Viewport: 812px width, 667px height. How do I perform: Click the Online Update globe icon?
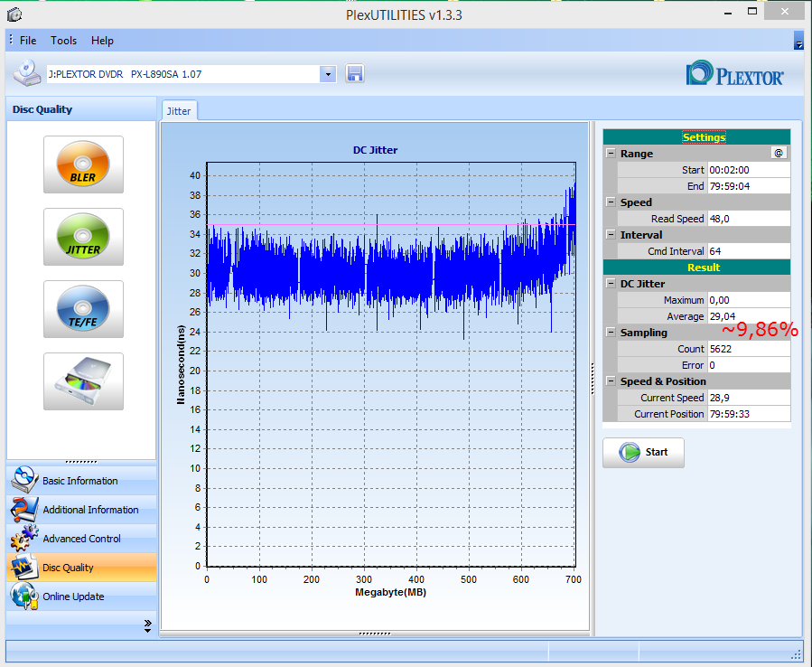pyautogui.click(x=23, y=596)
